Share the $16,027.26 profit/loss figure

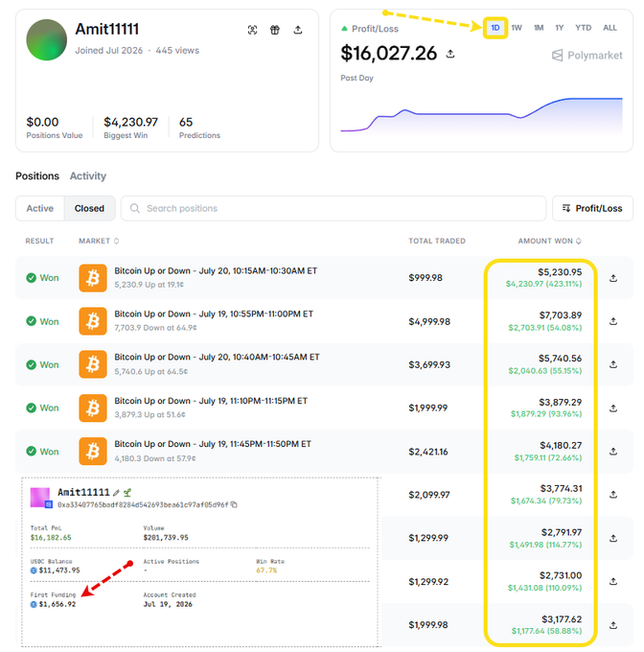(450, 54)
